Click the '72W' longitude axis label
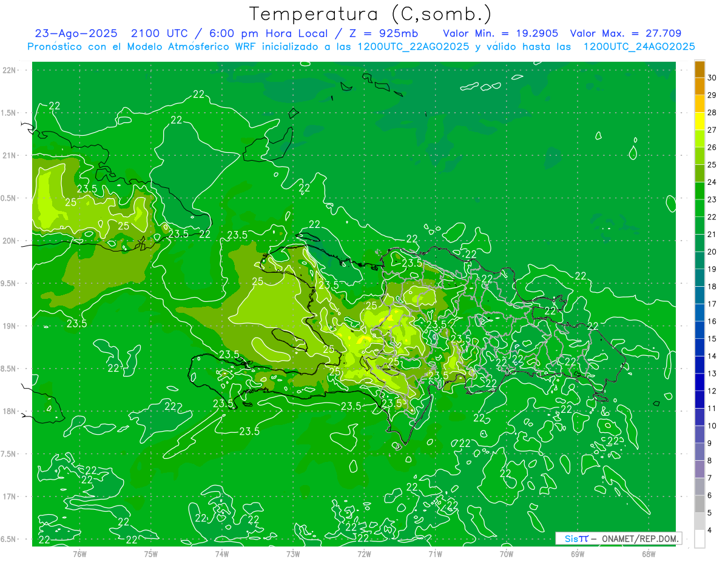The width and height of the screenshot is (728, 562). pos(364,554)
